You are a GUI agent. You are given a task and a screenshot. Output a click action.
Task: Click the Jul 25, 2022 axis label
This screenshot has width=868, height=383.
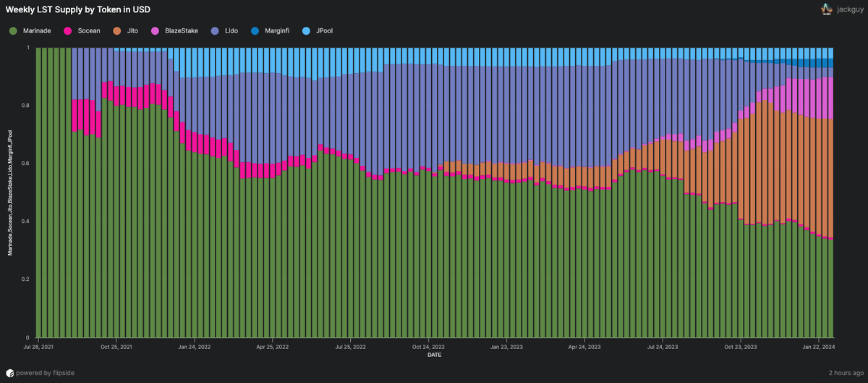coord(349,347)
